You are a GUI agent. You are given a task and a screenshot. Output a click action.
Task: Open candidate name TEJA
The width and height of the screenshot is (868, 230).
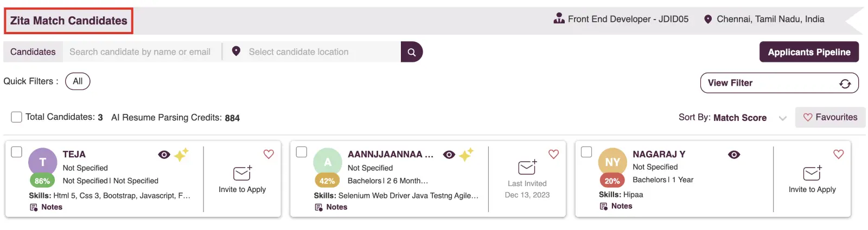[x=74, y=154]
